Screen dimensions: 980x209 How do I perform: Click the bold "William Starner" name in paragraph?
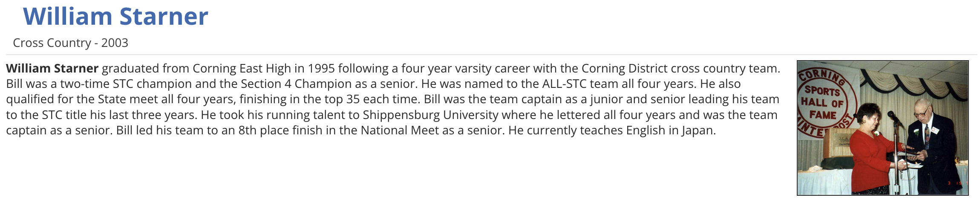[52, 68]
